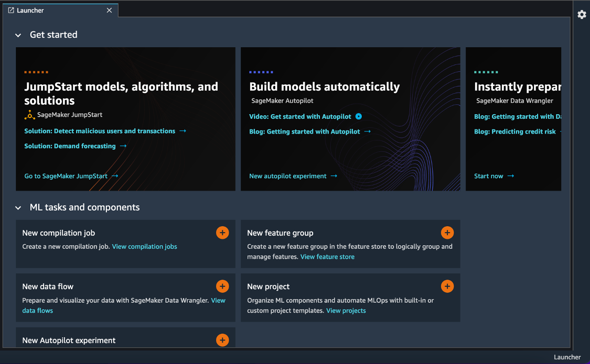Click the Launcher tab pop-out icon
The width and height of the screenshot is (590, 364).
[x=11, y=10]
